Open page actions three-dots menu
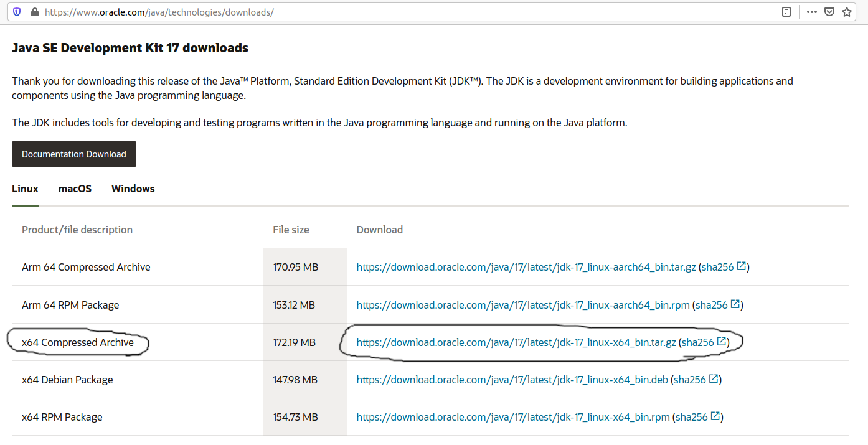This screenshot has width=868, height=445. [x=812, y=12]
